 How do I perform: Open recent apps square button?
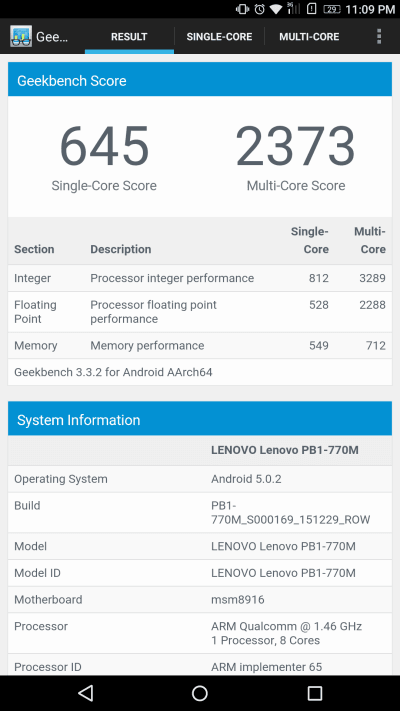pyautogui.click(x=314, y=693)
